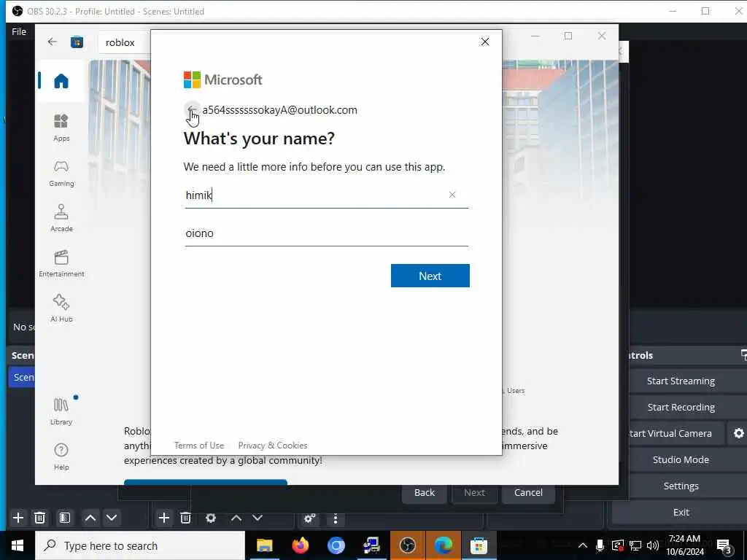Click the blue Next button in dialog
Image resolution: width=747 pixels, height=560 pixels.
point(430,276)
